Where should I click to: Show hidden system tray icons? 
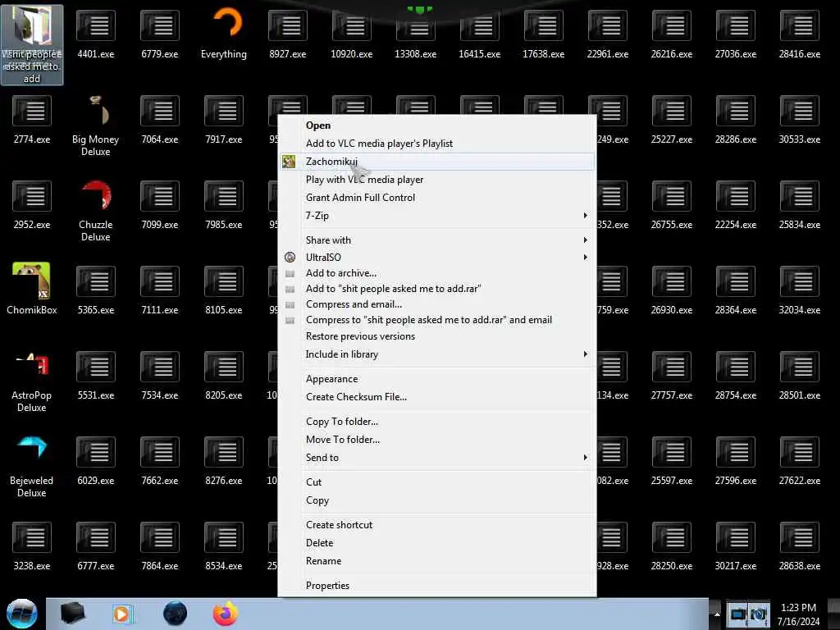(x=717, y=614)
